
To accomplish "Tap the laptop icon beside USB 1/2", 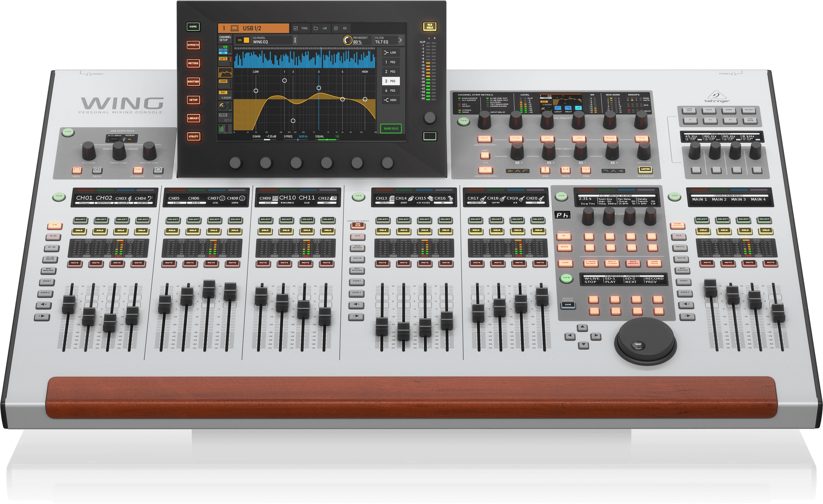I will [x=235, y=28].
